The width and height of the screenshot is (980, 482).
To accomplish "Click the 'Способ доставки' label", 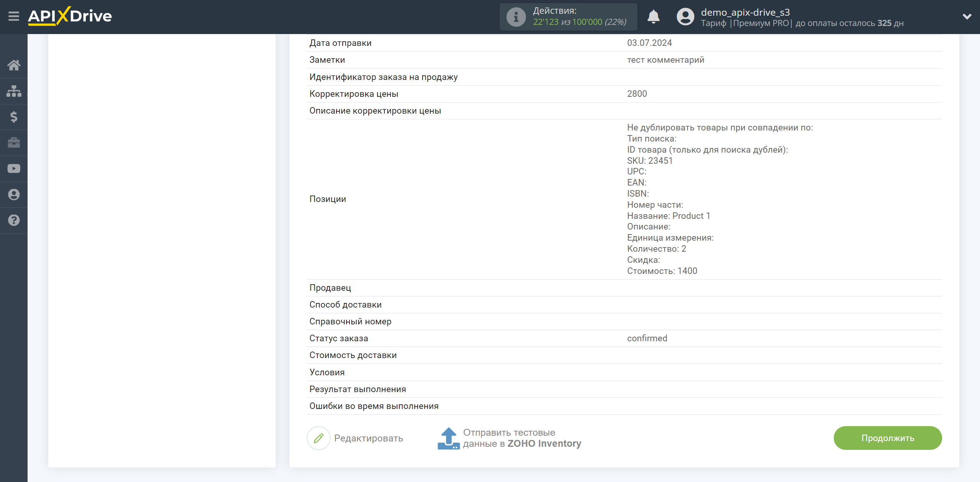I will [345, 305].
